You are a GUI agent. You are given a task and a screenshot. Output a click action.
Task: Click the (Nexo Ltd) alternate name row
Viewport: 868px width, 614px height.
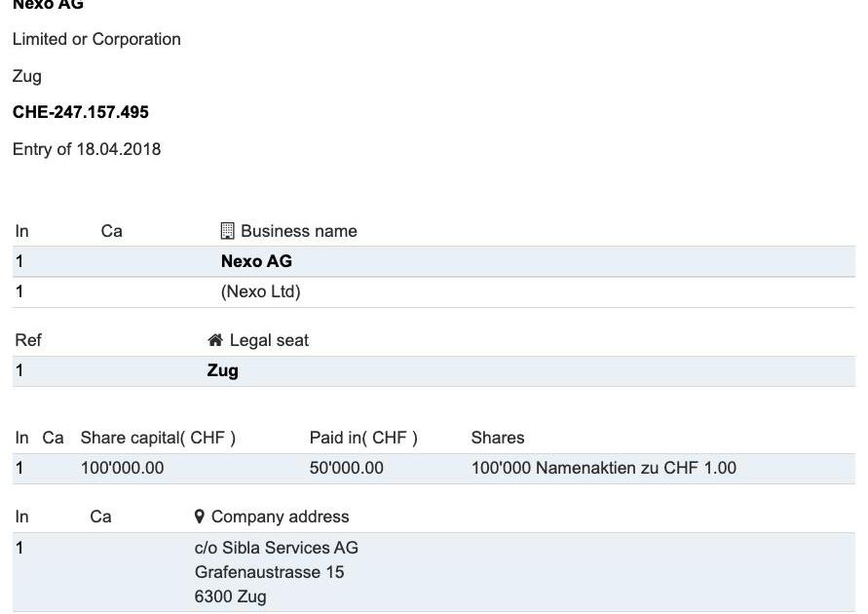pyautogui.click(x=260, y=291)
